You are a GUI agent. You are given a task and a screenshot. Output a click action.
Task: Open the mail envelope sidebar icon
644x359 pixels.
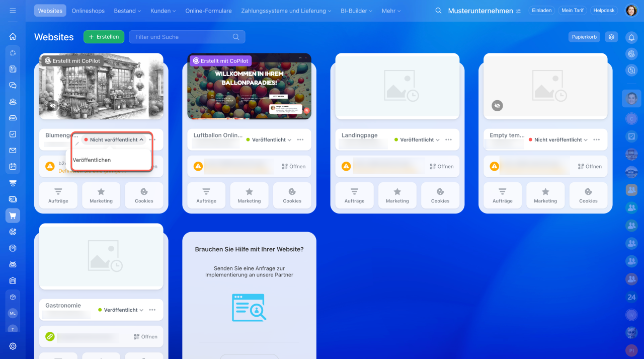13,151
